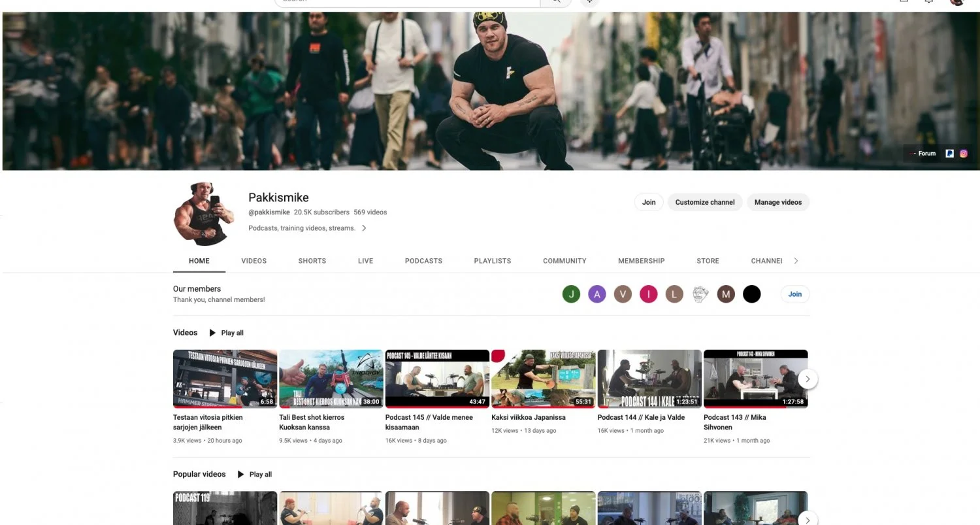Click the sketched face member avatar

click(700, 294)
